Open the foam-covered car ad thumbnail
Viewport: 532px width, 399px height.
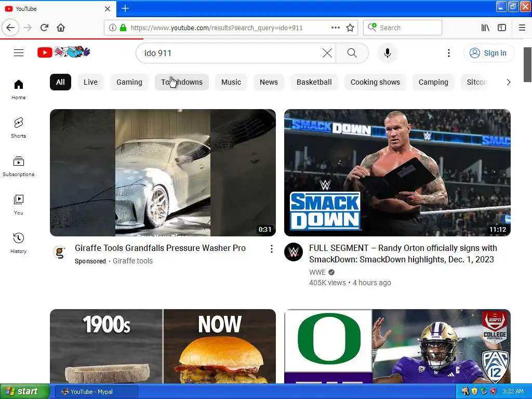pos(163,172)
